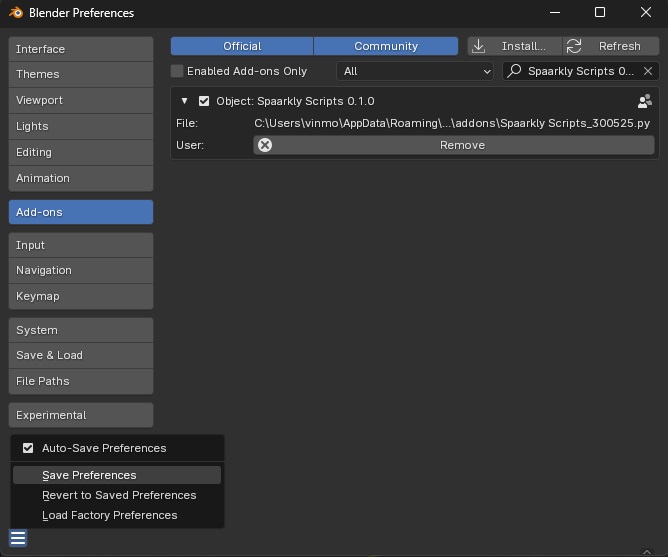Minimize the Blender Preferences window
The width and height of the screenshot is (668, 557).
click(555, 12)
